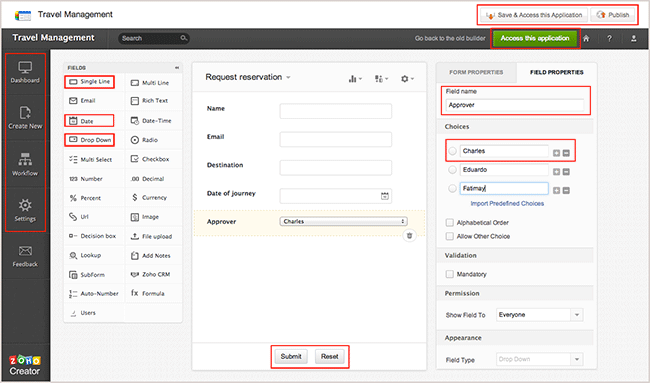
Task: Open the Show Field To dropdown
Action: click(539, 315)
